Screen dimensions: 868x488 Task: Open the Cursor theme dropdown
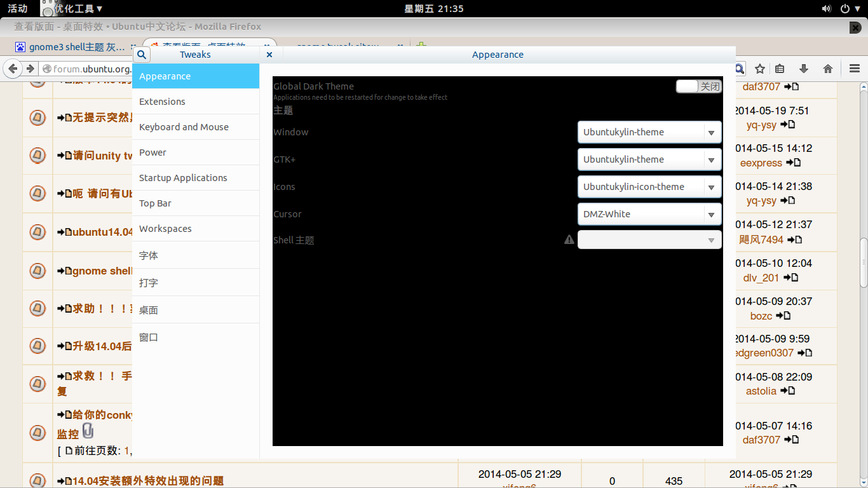(x=649, y=214)
